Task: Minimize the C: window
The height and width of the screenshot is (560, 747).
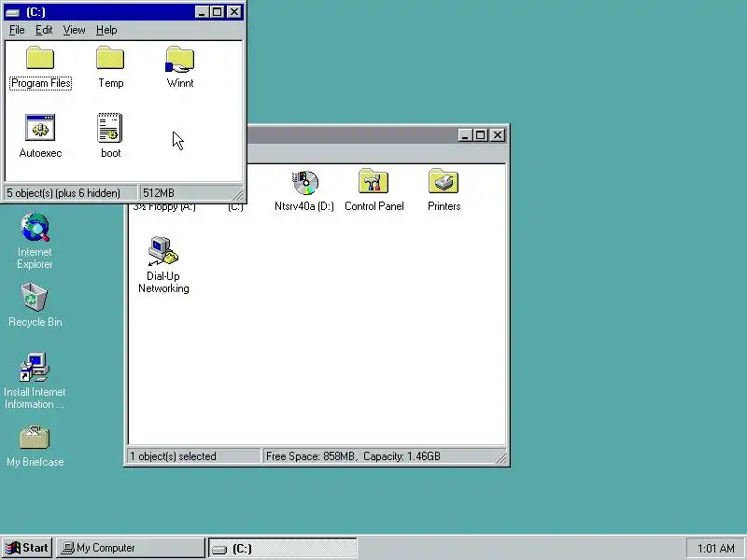Action: (202, 12)
